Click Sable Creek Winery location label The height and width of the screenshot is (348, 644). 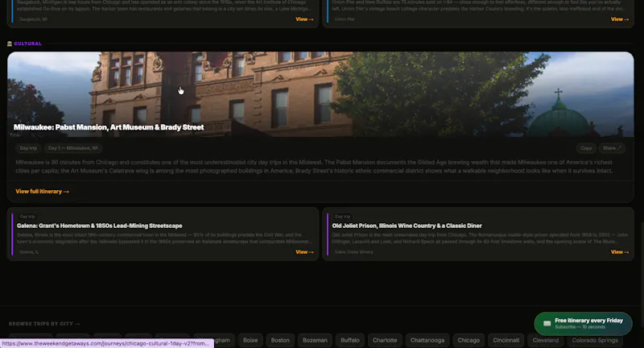(353, 252)
